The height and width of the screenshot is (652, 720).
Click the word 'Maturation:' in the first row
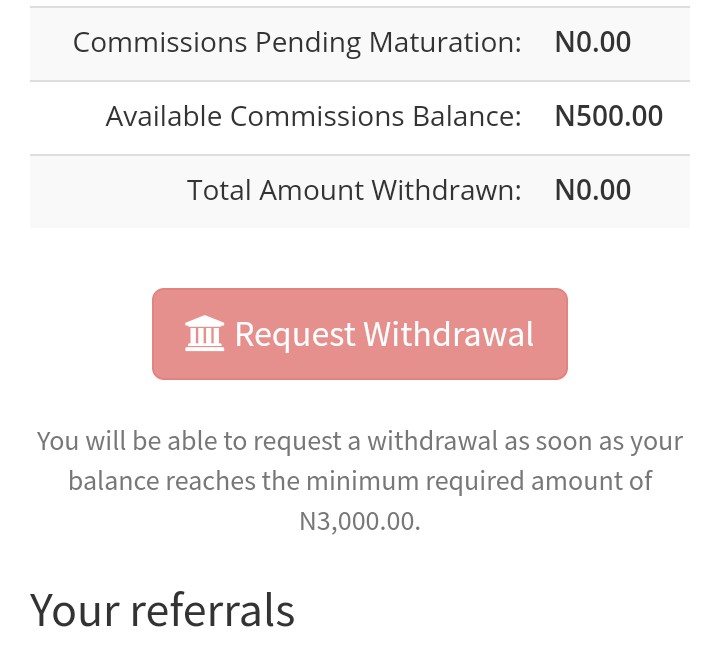(x=459, y=42)
